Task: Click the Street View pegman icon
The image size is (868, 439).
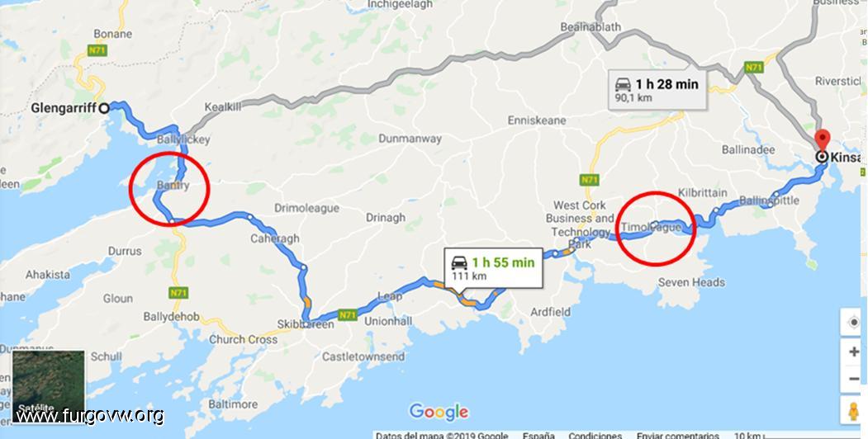Action: (x=853, y=411)
